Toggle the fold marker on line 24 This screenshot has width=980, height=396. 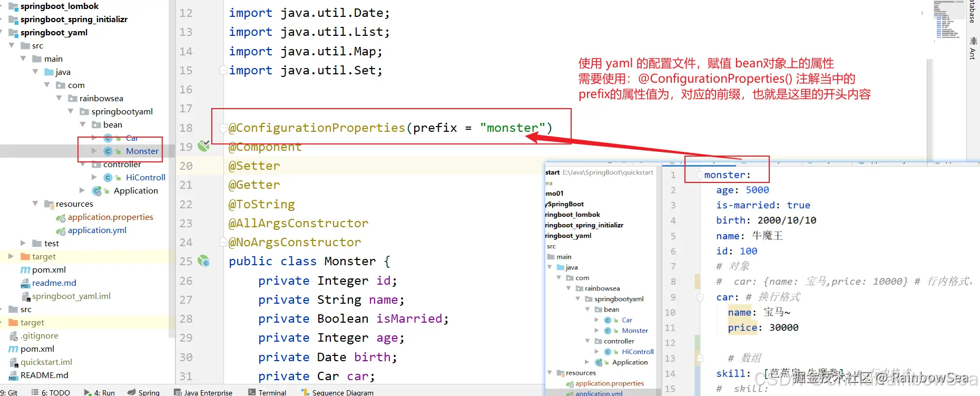point(223,242)
